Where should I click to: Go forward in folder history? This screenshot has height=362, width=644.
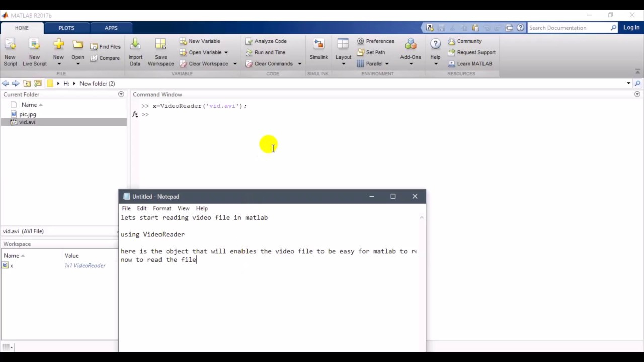point(16,84)
